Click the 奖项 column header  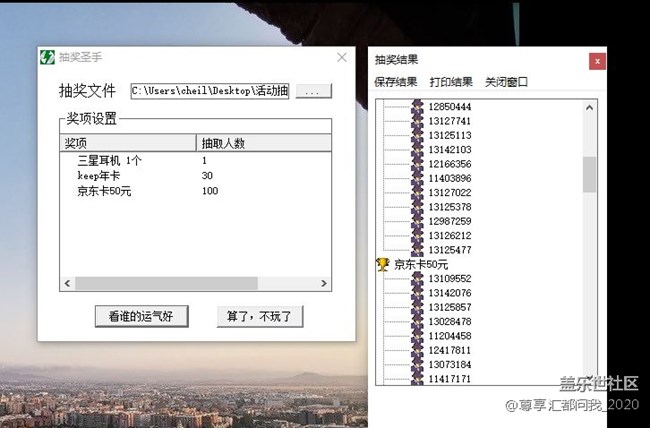[x=128, y=143]
